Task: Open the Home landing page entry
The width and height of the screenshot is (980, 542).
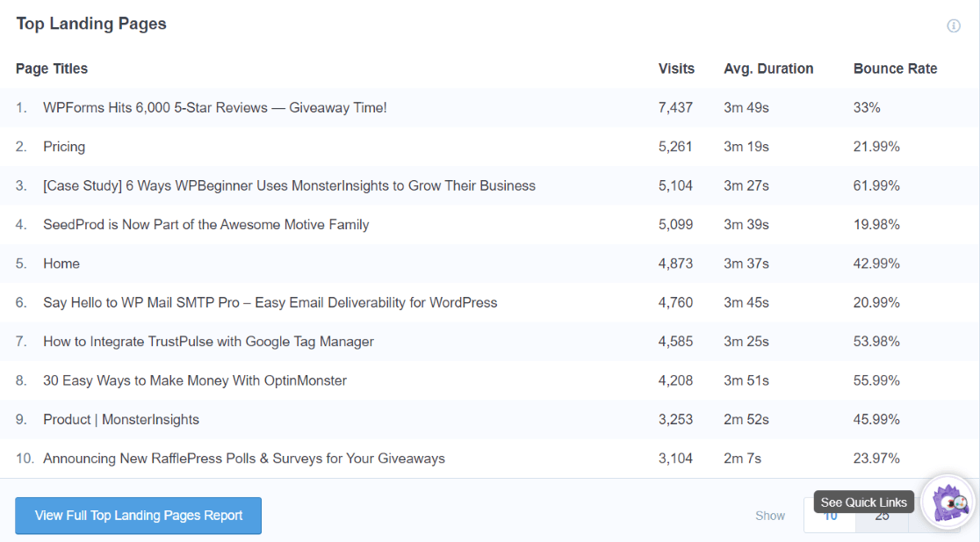Action: 61,263
